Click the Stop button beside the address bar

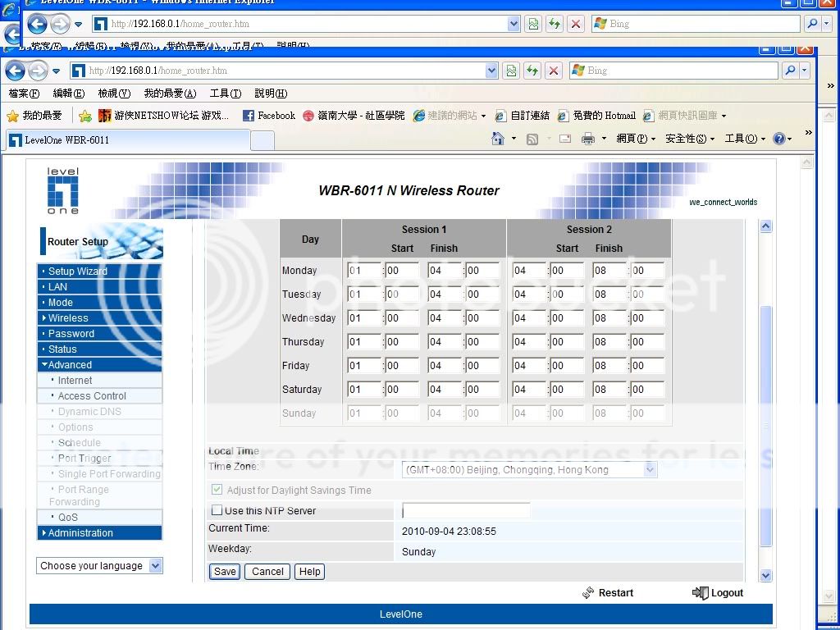point(554,71)
